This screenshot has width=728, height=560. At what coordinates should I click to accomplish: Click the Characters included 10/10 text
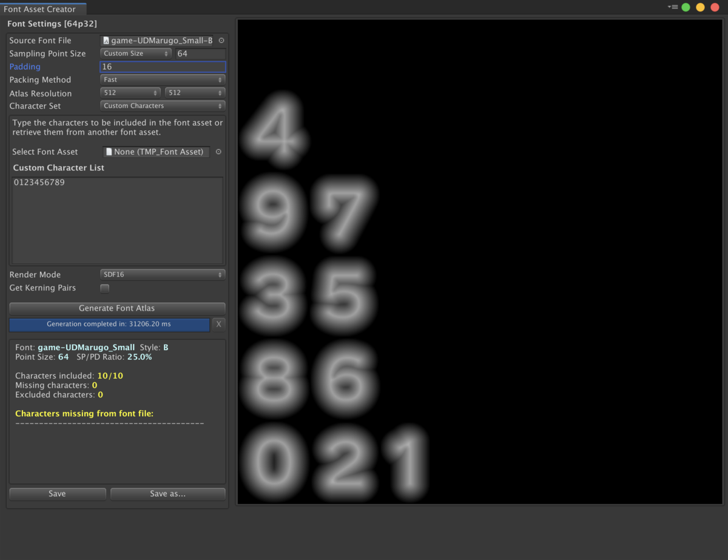69,376
